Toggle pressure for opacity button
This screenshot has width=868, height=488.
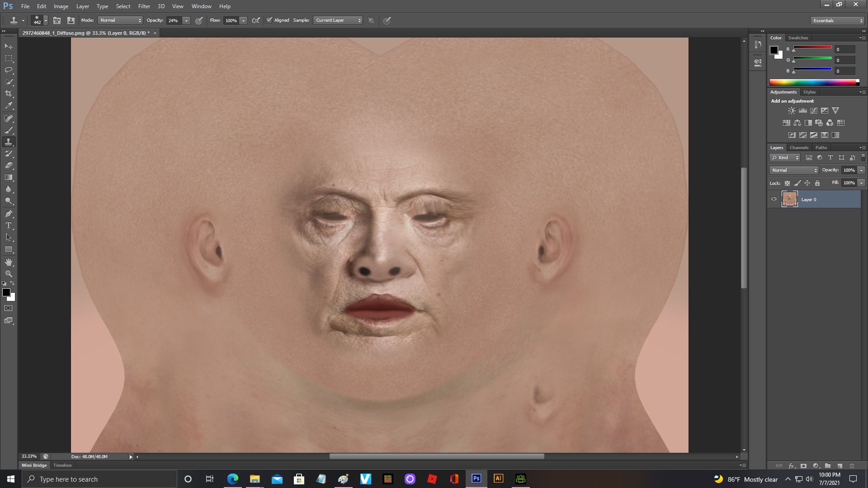click(x=199, y=20)
